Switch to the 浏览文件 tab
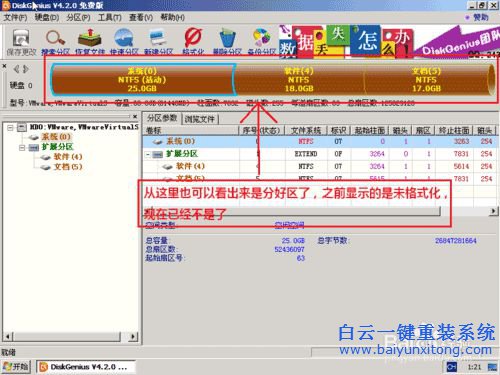 point(199,119)
